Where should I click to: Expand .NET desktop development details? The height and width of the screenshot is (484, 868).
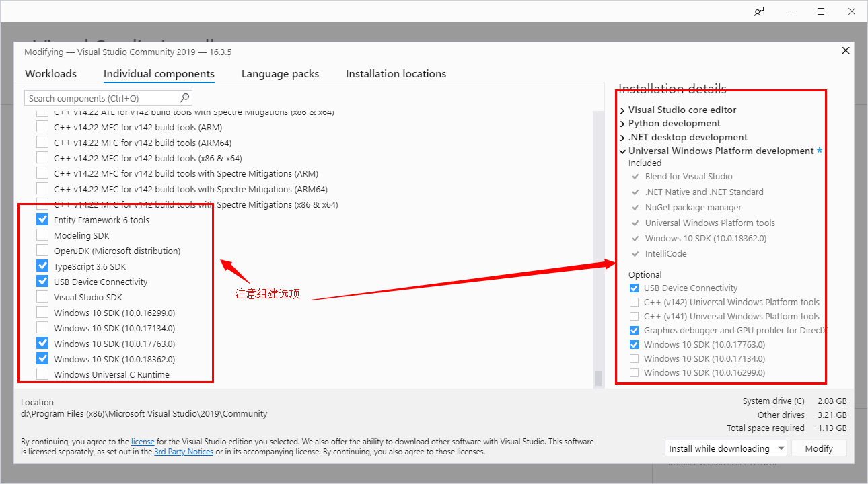tap(622, 137)
